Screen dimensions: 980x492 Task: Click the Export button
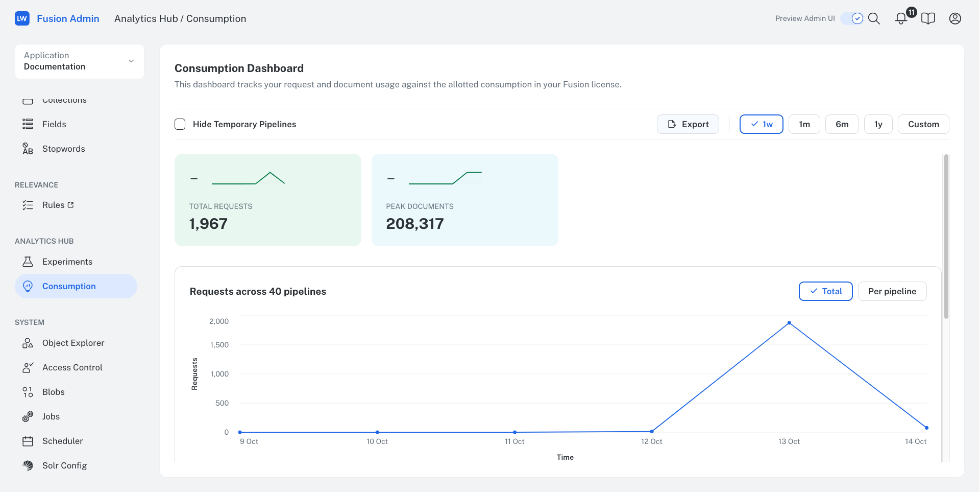[x=688, y=124]
